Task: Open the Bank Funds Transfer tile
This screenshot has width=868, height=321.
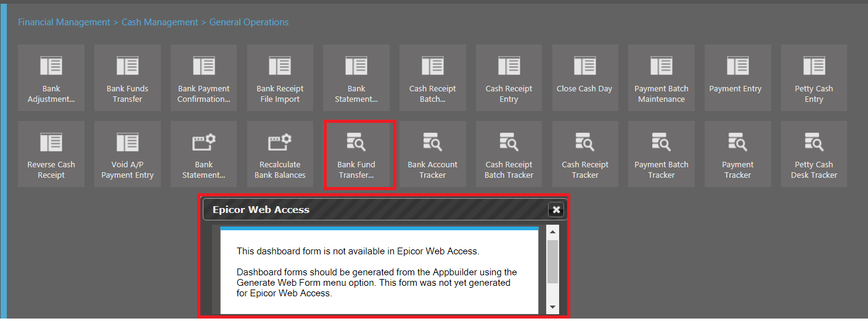Action: (128, 78)
